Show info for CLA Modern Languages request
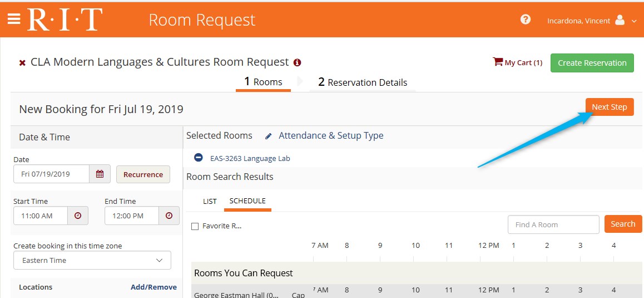This screenshot has height=298, width=644. coord(298,62)
